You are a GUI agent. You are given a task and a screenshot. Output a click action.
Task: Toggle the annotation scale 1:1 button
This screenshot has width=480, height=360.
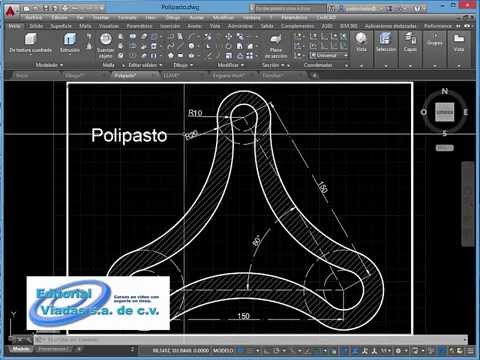(x=385, y=350)
